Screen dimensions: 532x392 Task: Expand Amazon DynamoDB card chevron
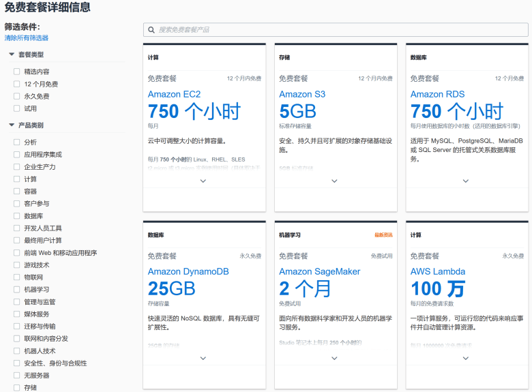tap(203, 358)
